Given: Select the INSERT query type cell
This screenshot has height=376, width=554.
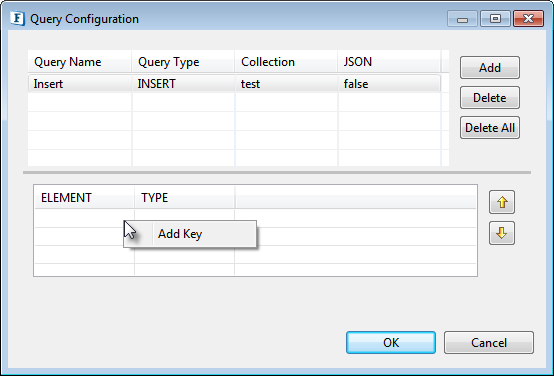Looking at the screenshot, I should point(183,84).
